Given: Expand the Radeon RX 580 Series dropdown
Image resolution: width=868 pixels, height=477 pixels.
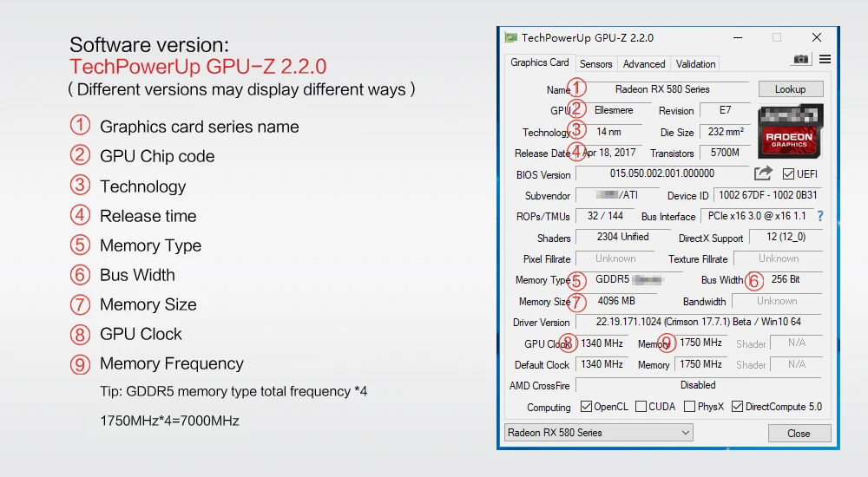Looking at the screenshot, I should tap(685, 433).
